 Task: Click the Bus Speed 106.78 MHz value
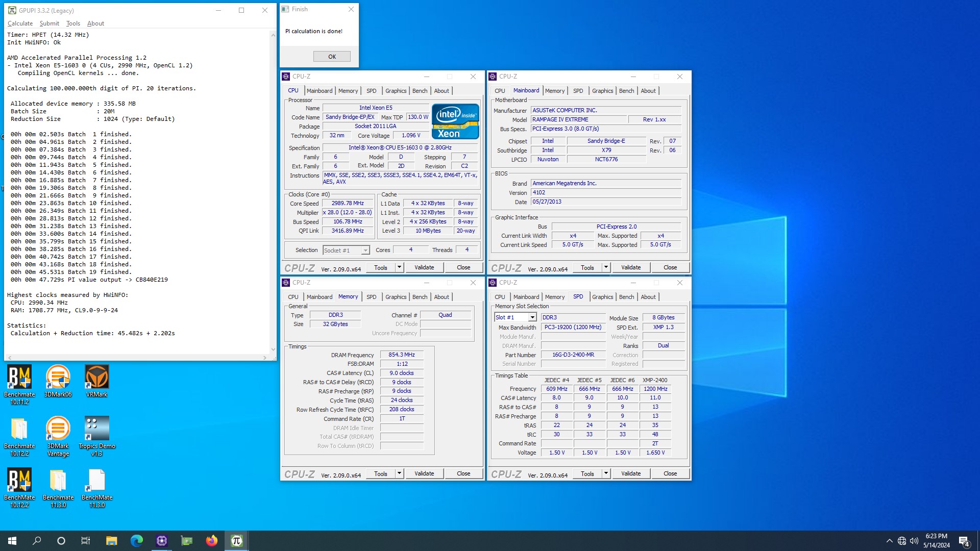348,221
